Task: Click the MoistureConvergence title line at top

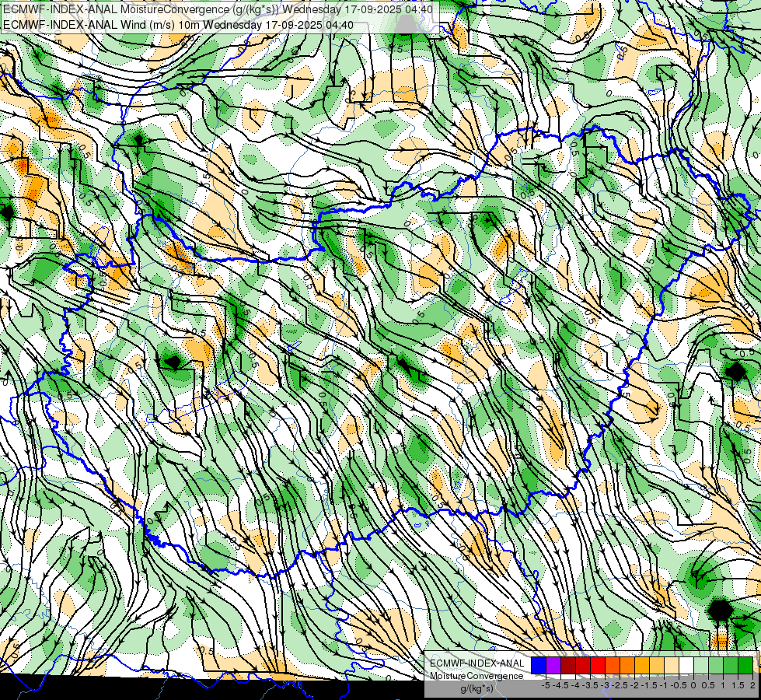Action: (x=218, y=9)
